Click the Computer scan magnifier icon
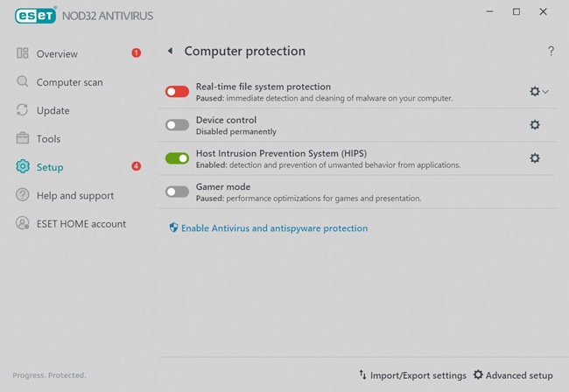The width and height of the screenshot is (569, 392). coord(23,81)
